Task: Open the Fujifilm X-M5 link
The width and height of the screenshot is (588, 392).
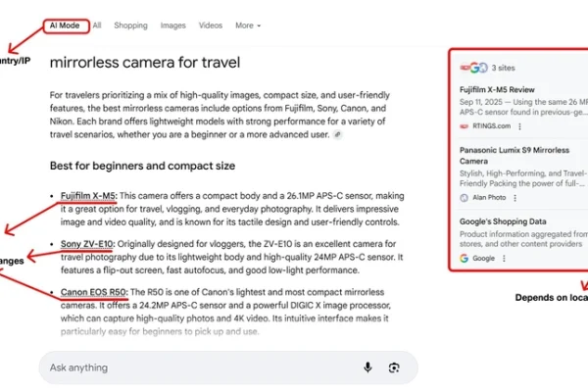Action: tap(88, 196)
